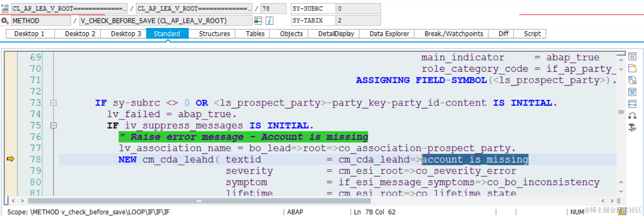Click the right arrow at the left end of the horizontal scrollbar
644x216 pixels.
click(x=22, y=201)
